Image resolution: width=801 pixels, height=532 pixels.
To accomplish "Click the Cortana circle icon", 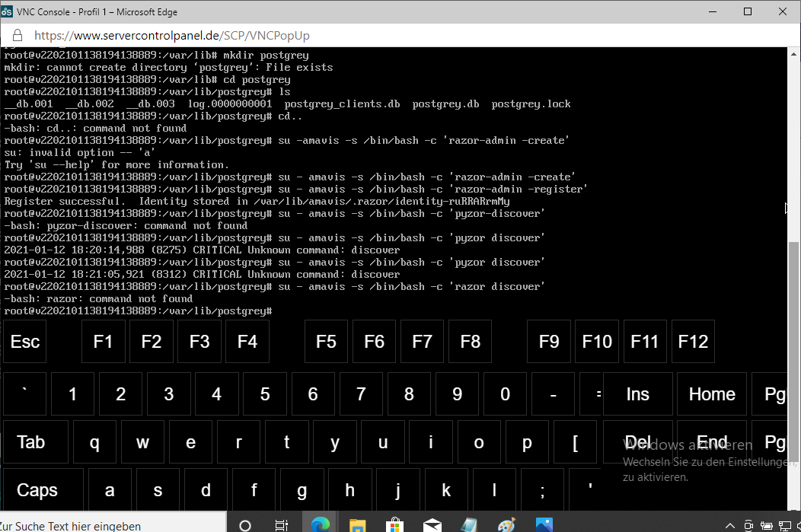I will tap(245, 524).
